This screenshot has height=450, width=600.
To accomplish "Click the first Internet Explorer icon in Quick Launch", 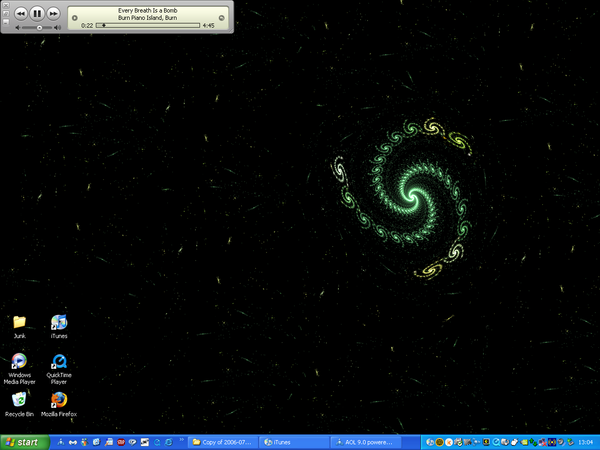I will point(96,442).
